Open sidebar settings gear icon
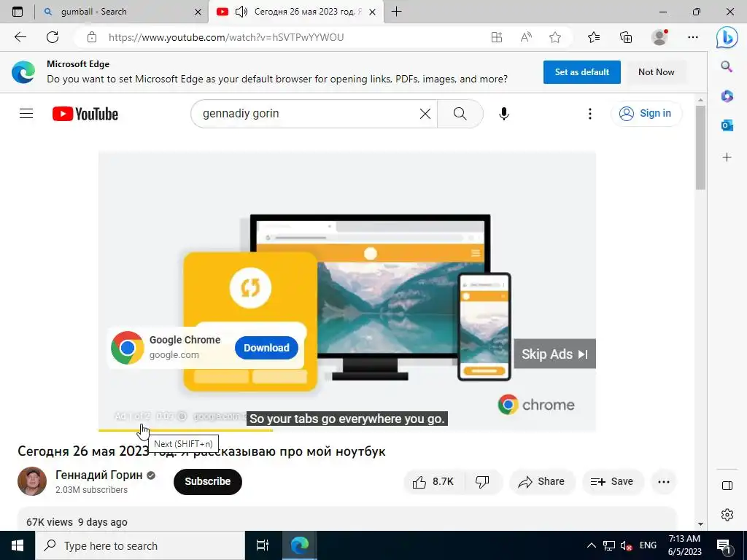 727,515
